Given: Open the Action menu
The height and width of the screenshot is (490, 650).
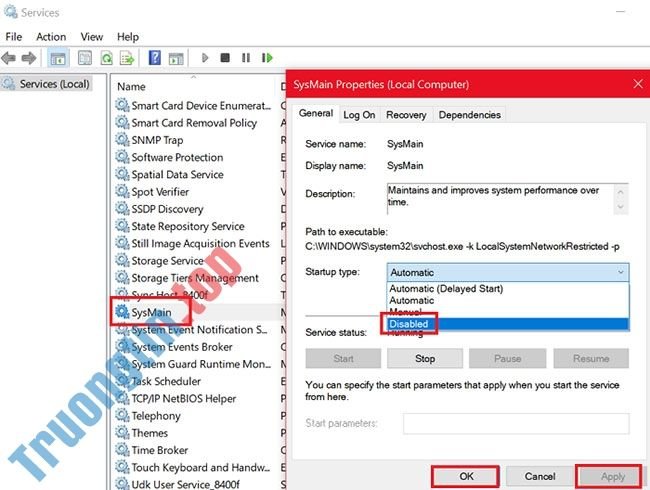Looking at the screenshot, I should [x=51, y=37].
